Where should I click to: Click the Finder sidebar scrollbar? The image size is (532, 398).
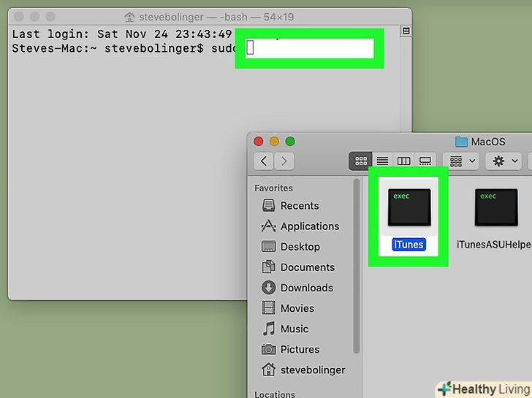(x=357, y=266)
